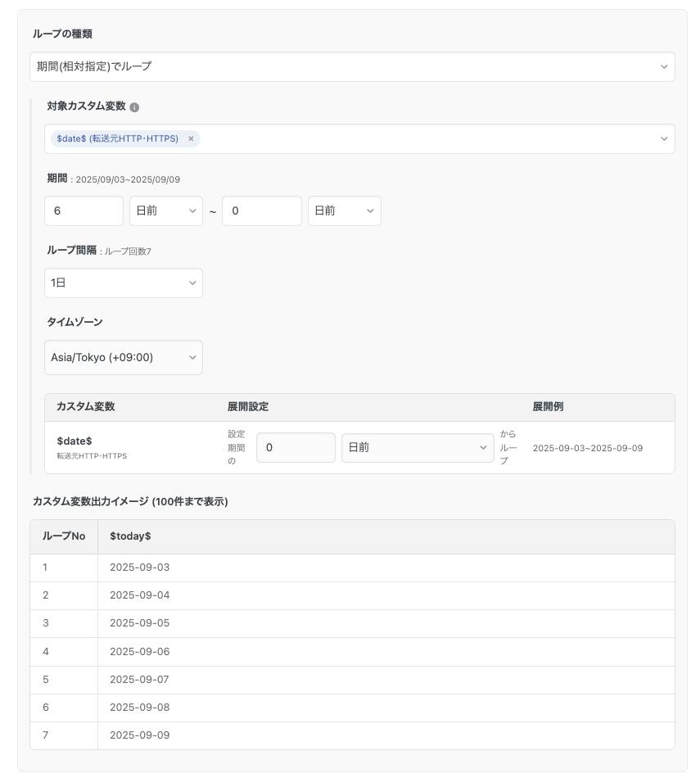Click the info icon beside 対象カスタム変数
This screenshot has width=700, height=778.
coord(134,107)
